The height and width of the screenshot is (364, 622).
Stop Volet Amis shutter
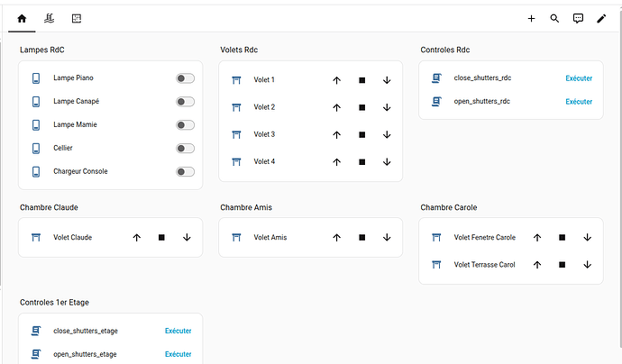pyautogui.click(x=361, y=238)
